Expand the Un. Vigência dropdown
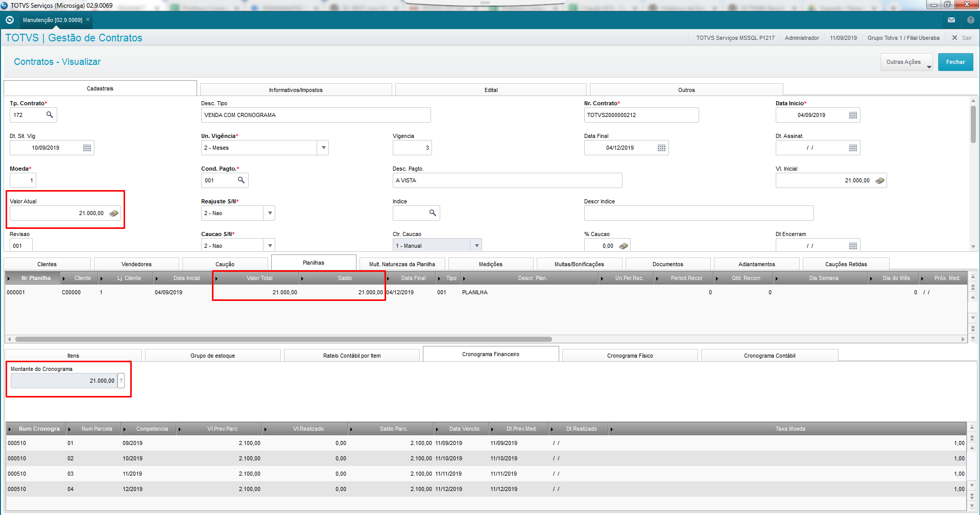 (323, 148)
